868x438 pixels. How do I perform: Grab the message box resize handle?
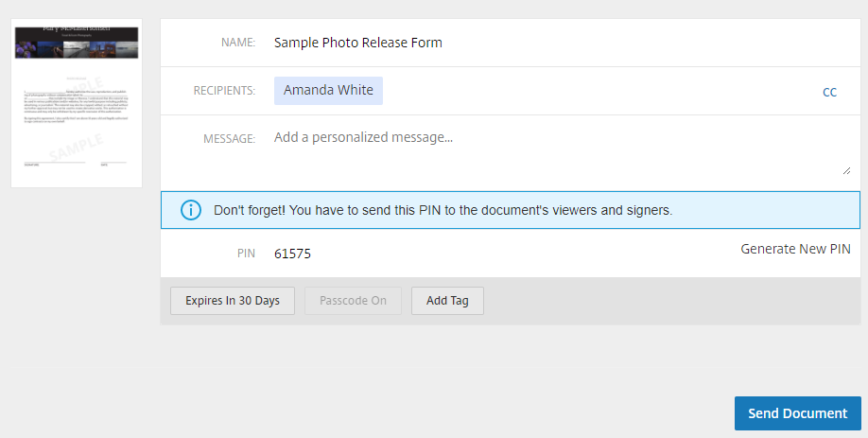pyautogui.click(x=846, y=171)
